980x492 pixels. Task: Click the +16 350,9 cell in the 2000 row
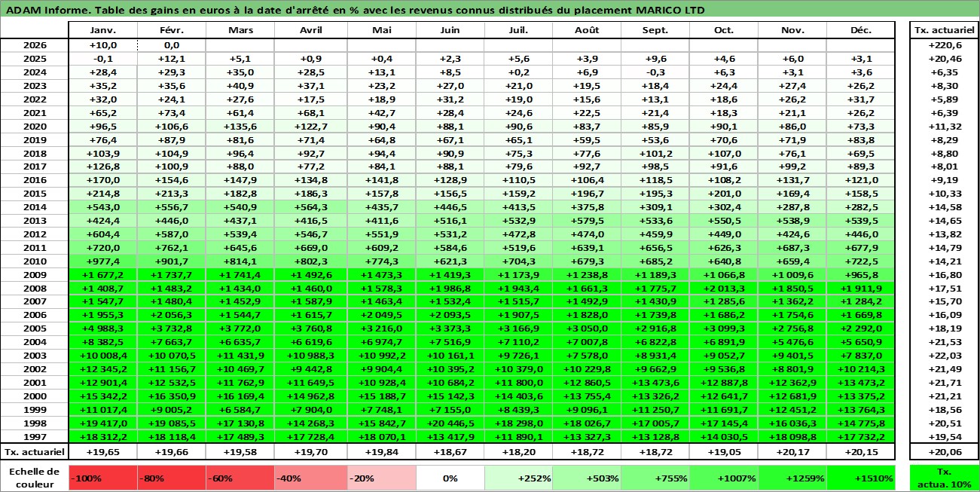(171, 397)
